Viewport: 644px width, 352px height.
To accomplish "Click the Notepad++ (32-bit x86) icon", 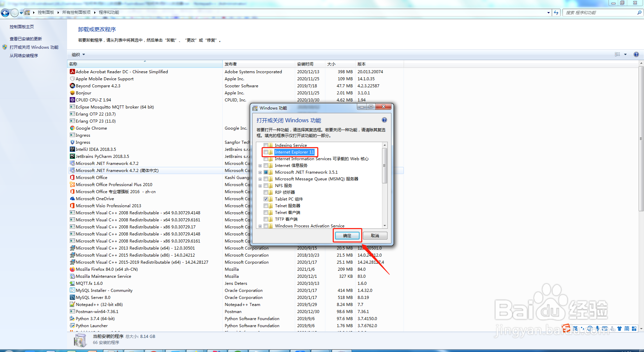I will click(72, 304).
